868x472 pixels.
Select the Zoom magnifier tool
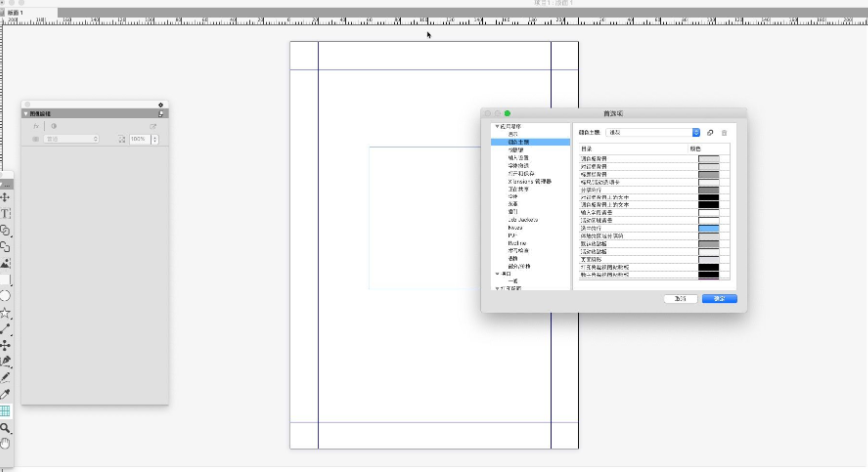[6, 428]
